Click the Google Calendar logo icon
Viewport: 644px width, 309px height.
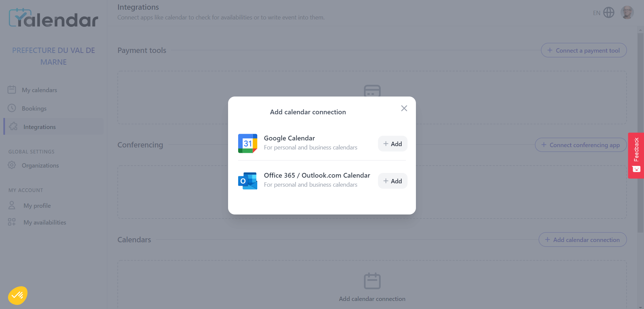[x=248, y=143]
